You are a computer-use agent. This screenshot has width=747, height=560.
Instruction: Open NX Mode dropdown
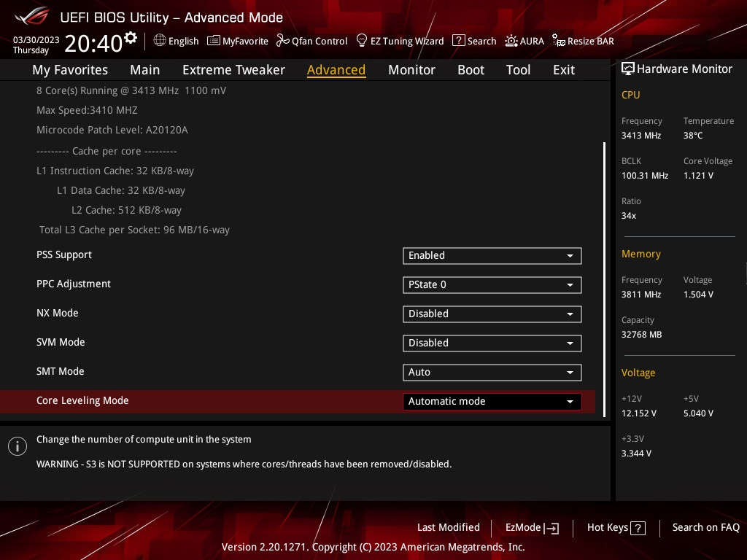(492, 314)
